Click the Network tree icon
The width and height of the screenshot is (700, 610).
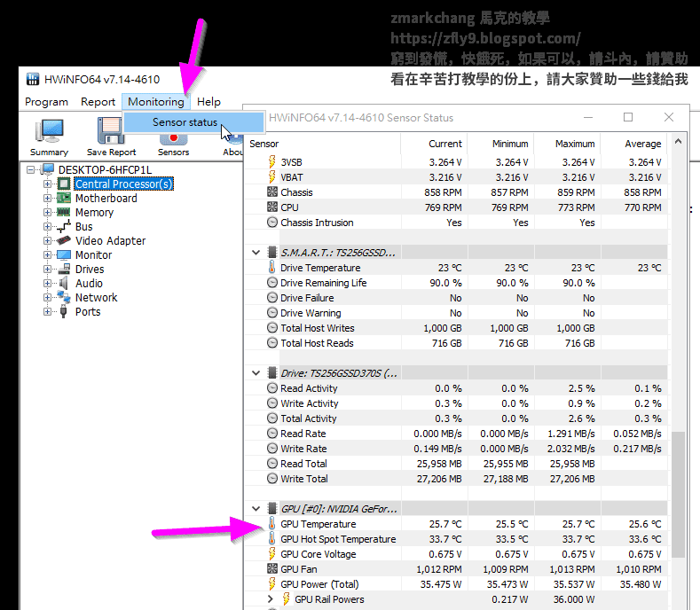[64, 297]
